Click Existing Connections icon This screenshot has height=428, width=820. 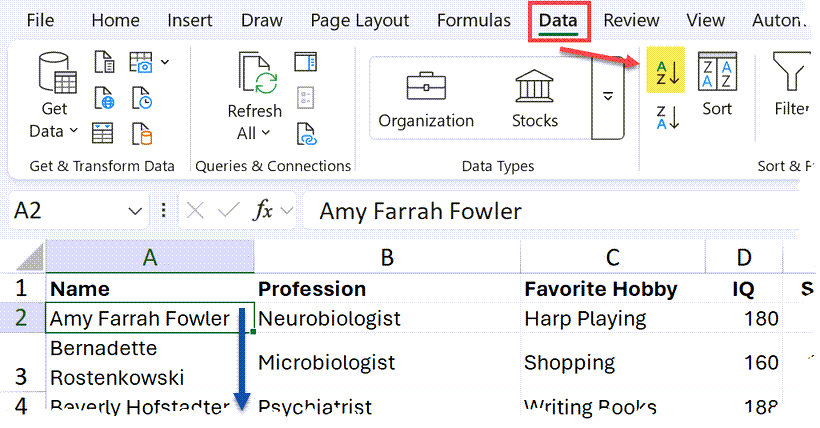pos(142,133)
